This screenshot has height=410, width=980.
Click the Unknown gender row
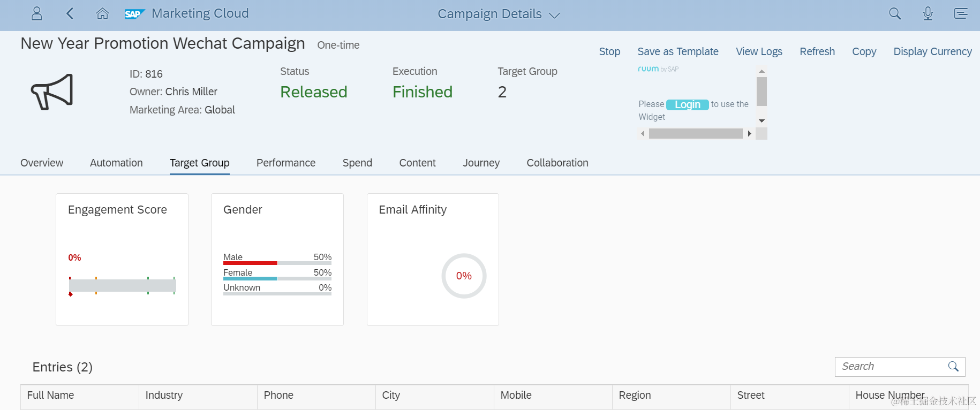[277, 289]
